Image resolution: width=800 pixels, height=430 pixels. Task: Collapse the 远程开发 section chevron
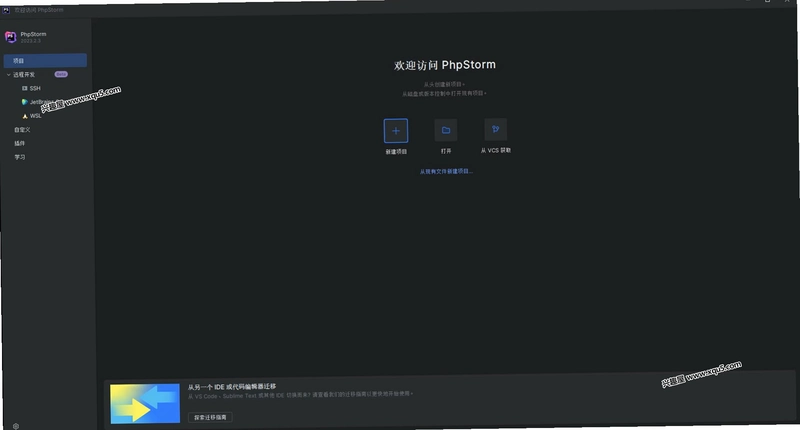pos(9,74)
